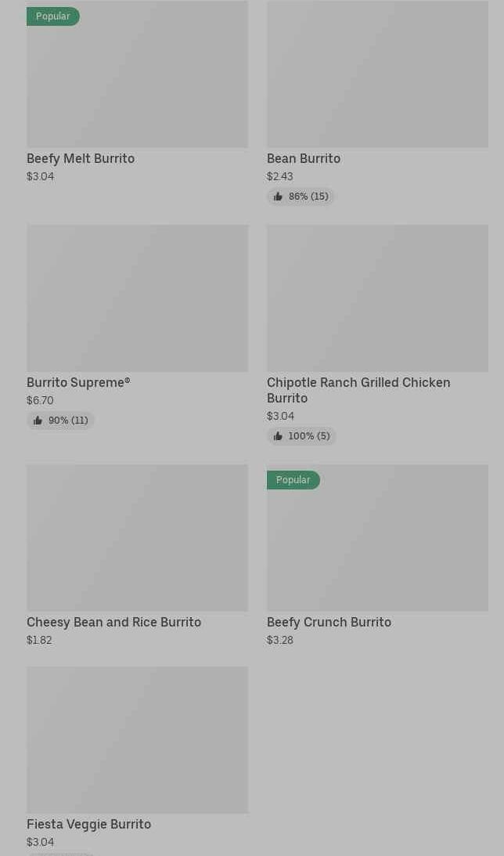
Task: Open the Fiesta Veggie Burrito image
Action: 137,740
